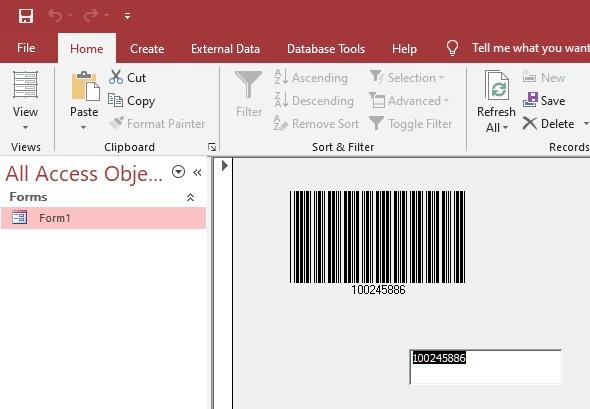Screen dimensions: 590x409
Task: Click the Cut scissors icon
Action: [116, 77]
